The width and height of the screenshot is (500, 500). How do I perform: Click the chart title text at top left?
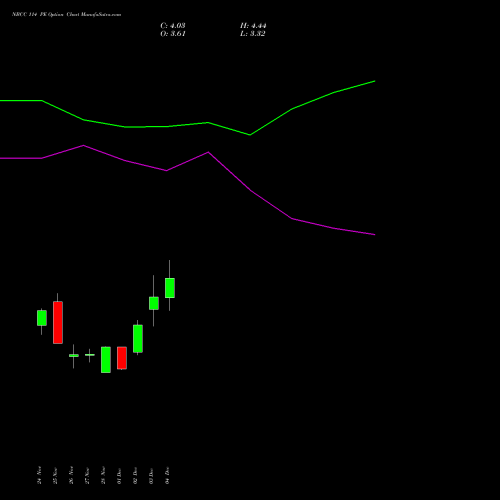67,15
